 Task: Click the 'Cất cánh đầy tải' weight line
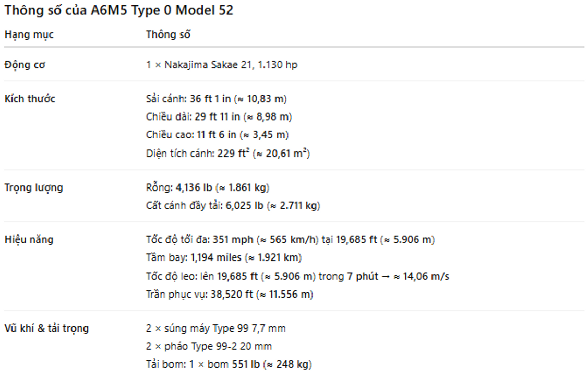233,206
